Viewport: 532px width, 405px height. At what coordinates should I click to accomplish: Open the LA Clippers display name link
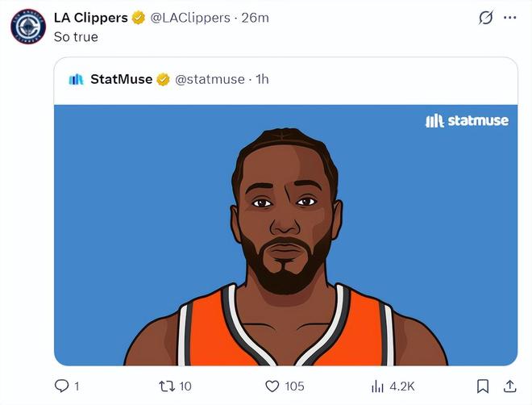(x=90, y=18)
